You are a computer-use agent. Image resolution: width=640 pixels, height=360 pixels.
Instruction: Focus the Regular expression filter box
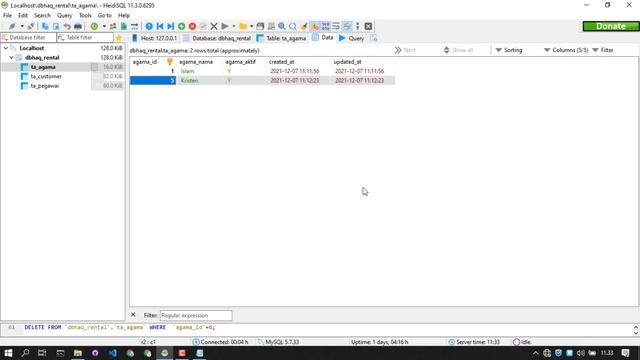point(196,316)
